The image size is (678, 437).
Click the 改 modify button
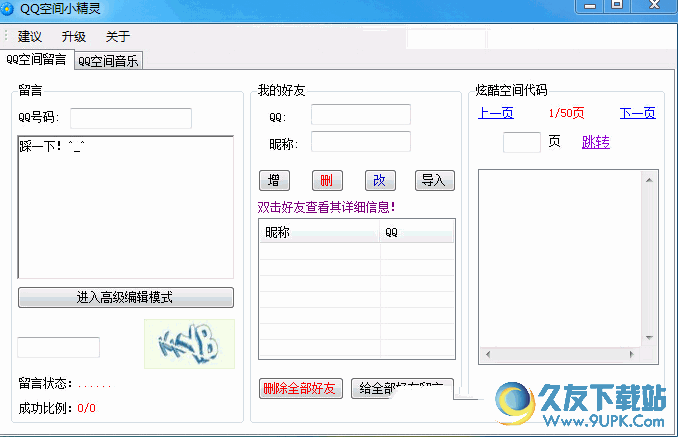click(x=380, y=180)
